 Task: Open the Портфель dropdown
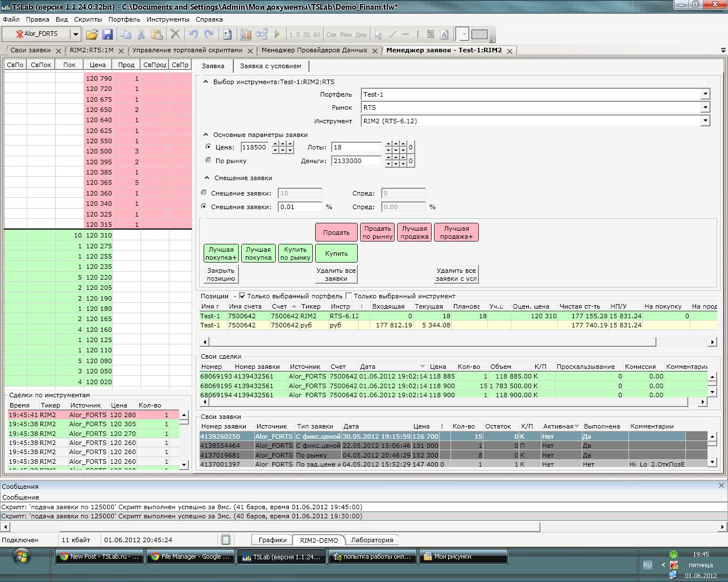click(705, 94)
